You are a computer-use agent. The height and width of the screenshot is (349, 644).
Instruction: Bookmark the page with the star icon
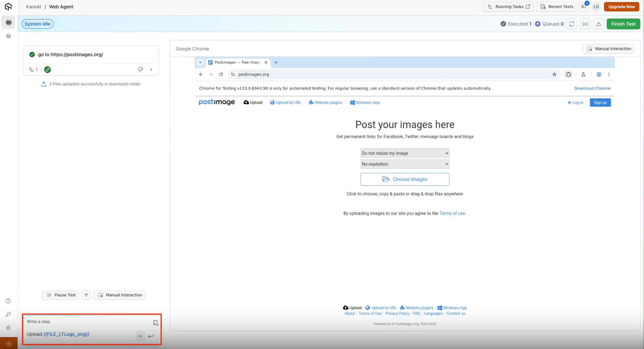point(554,74)
